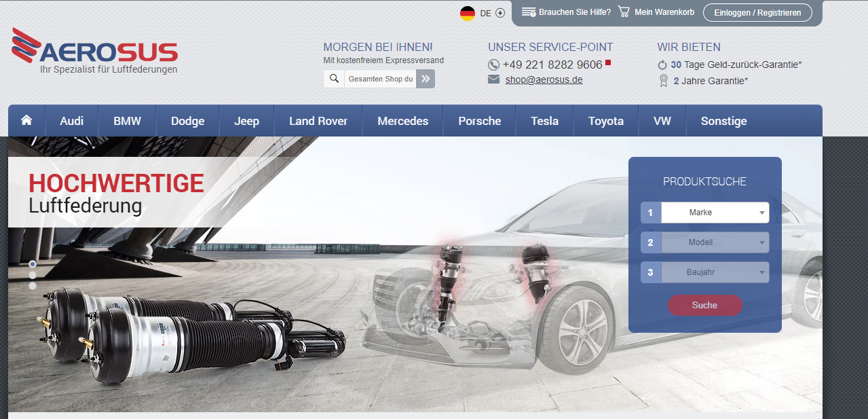
Task: Select Land Rover in navigation bar
Action: click(318, 121)
